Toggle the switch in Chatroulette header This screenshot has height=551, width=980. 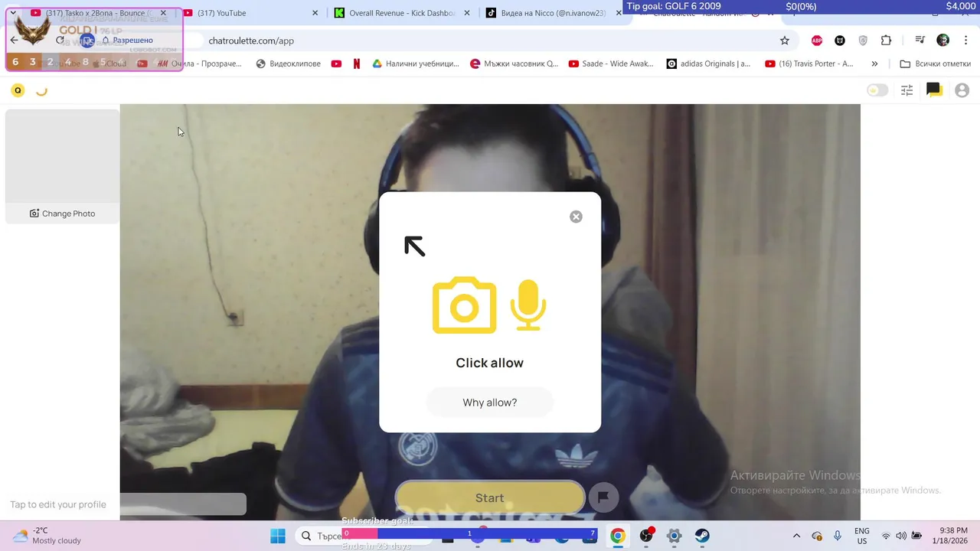(x=877, y=90)
